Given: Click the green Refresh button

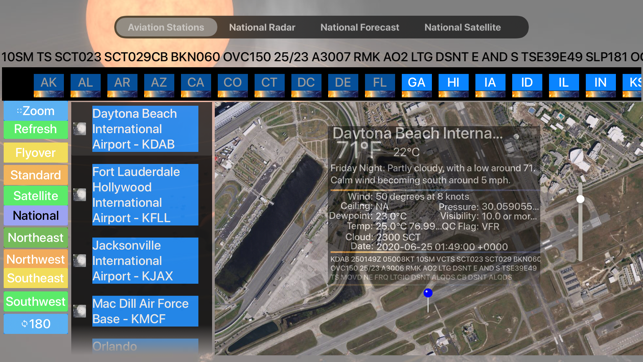Looking at the screenshot, I should click(36, 130).
